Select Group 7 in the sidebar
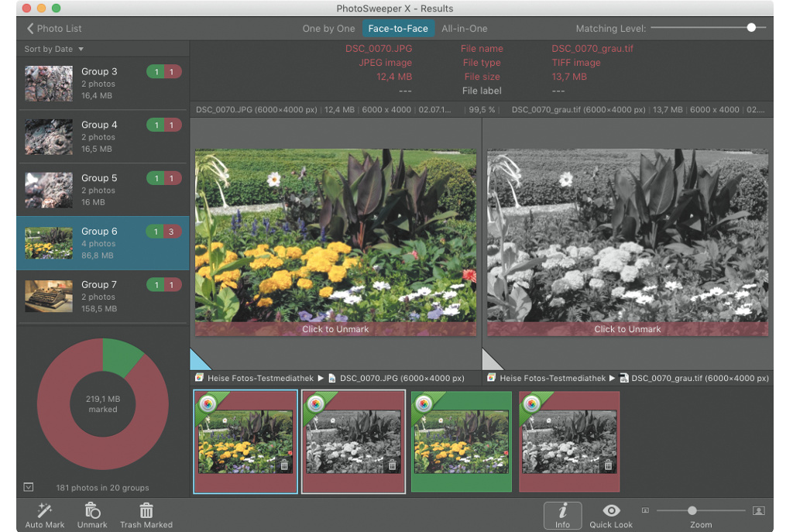The width and height of the screenshot is (793, 532). point(102,297)
